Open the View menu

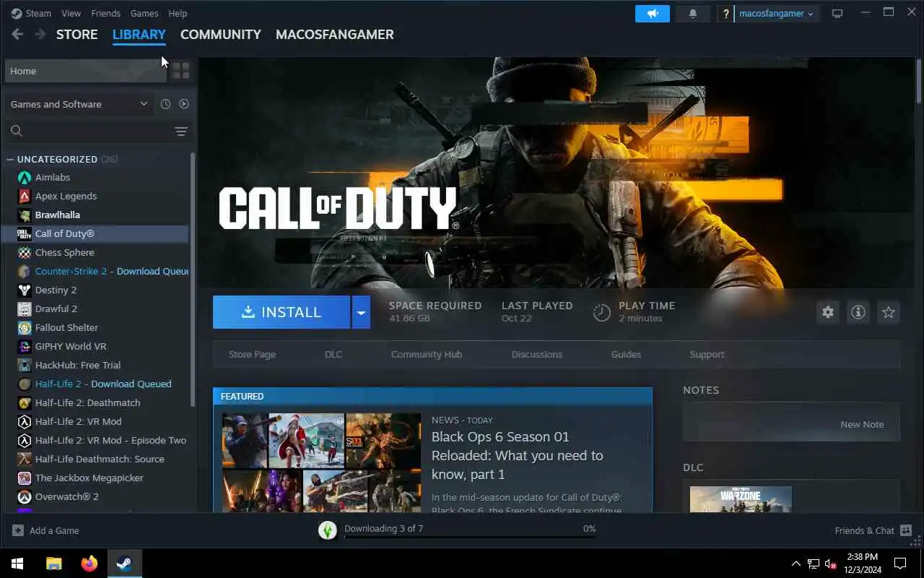coord(71,13)
